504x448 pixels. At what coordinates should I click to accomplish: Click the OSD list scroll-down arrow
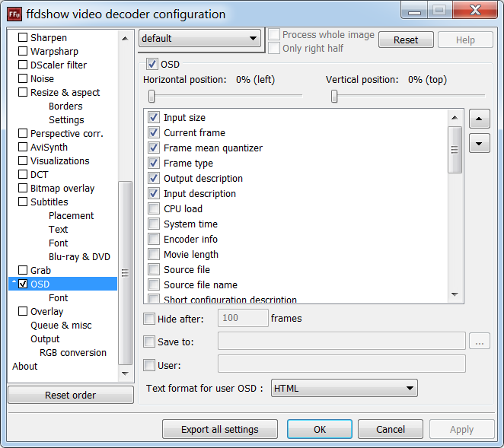tap(455, 294)
